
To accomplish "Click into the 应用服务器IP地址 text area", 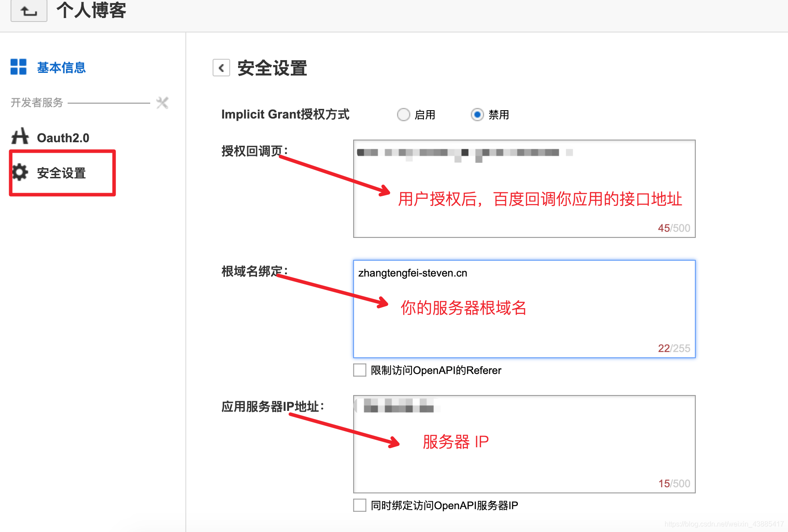I will pos(524,444).
